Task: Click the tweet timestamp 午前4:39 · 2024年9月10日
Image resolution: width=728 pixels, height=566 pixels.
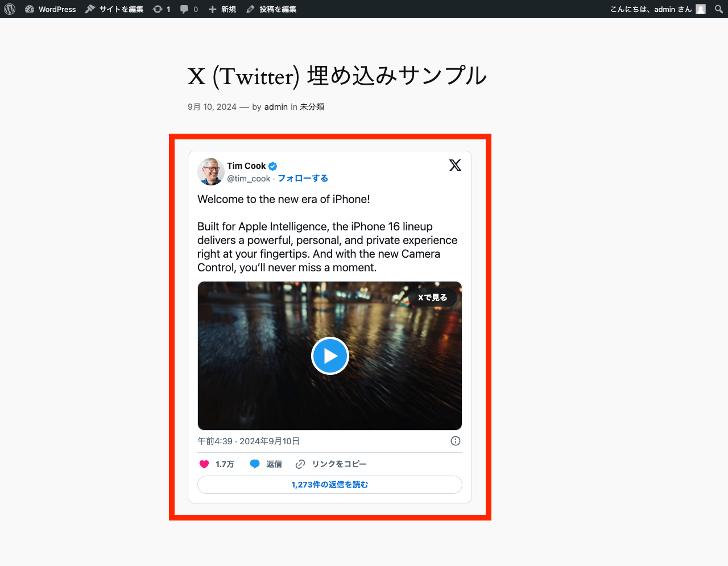Action: click(x=249, y=441)
